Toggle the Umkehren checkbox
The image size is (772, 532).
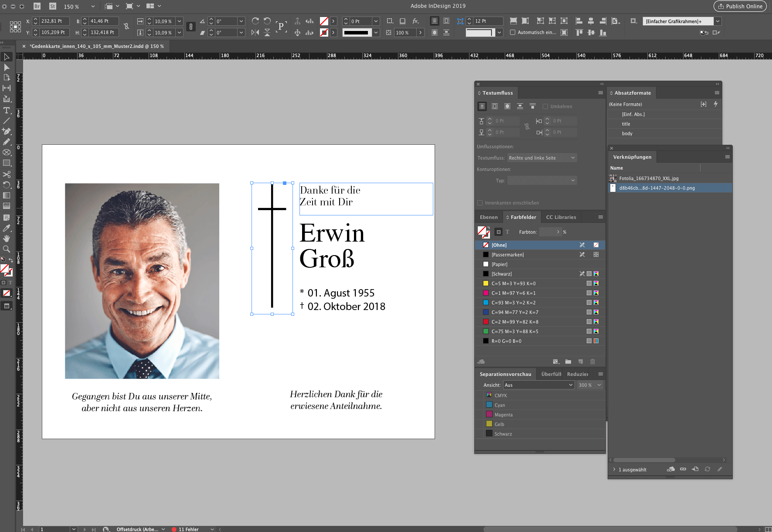coord(545,106)
